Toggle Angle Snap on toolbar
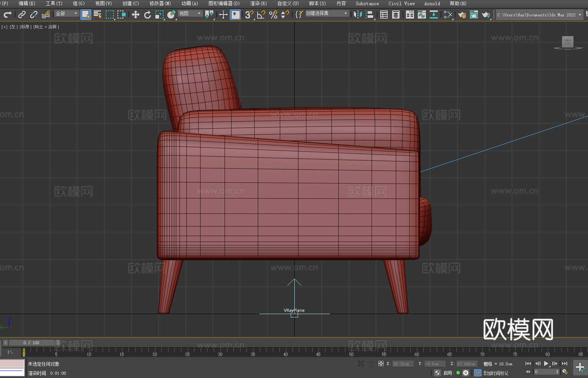The width and height of the screenshot is (588, 378). (x=261, y=14)
